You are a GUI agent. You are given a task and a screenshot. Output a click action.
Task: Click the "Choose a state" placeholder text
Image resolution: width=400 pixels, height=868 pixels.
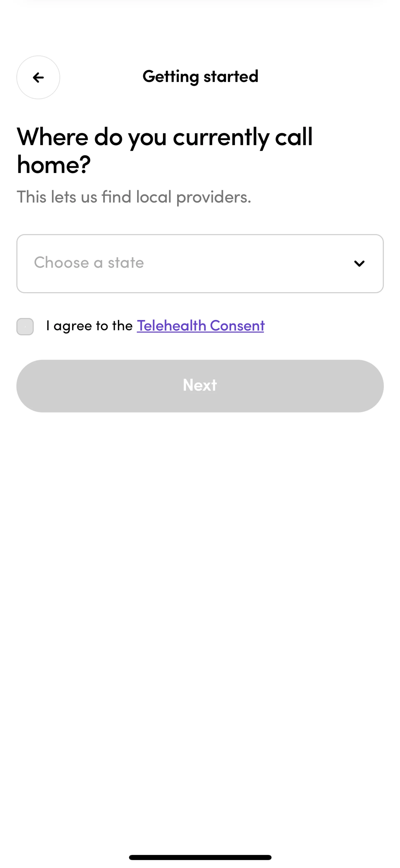[x=89, y=263]
